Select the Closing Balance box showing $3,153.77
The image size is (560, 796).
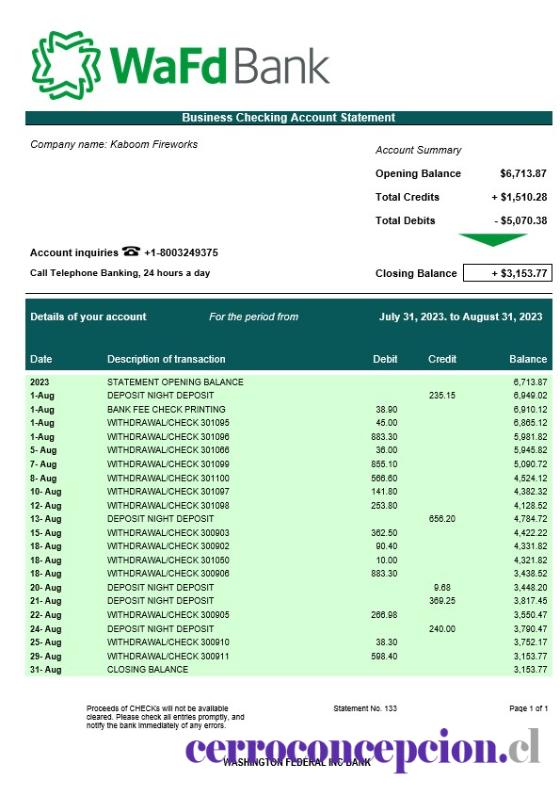507,273
